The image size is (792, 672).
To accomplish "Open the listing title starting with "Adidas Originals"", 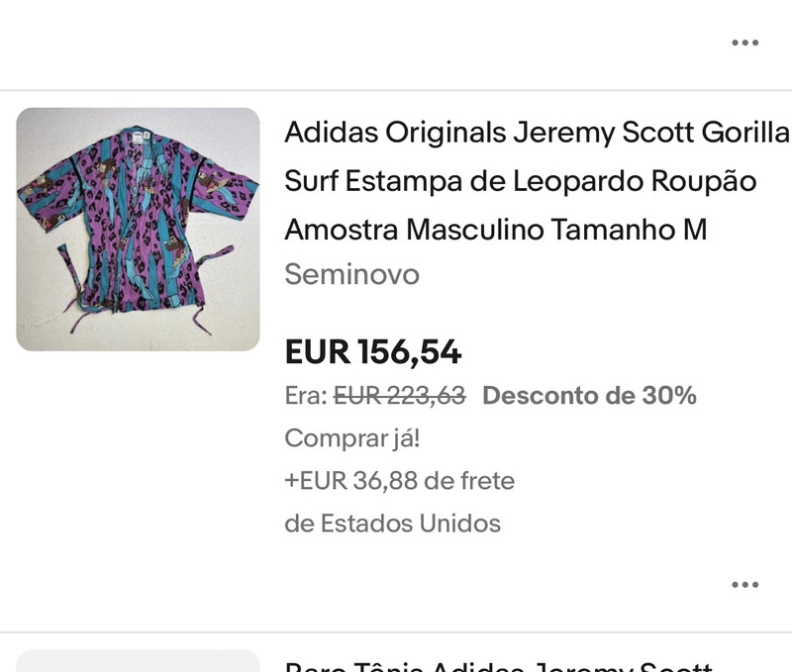I will (x=537, y=133).
